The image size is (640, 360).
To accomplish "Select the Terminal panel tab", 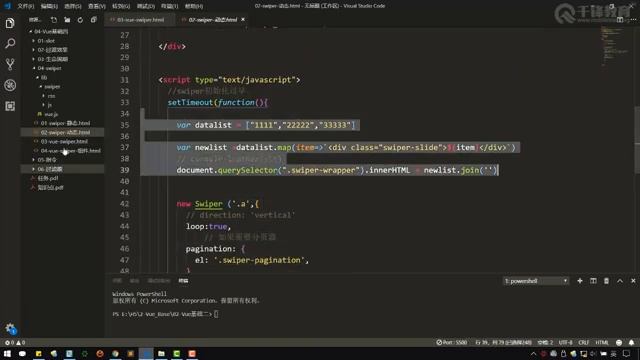I will pos(183,281).
